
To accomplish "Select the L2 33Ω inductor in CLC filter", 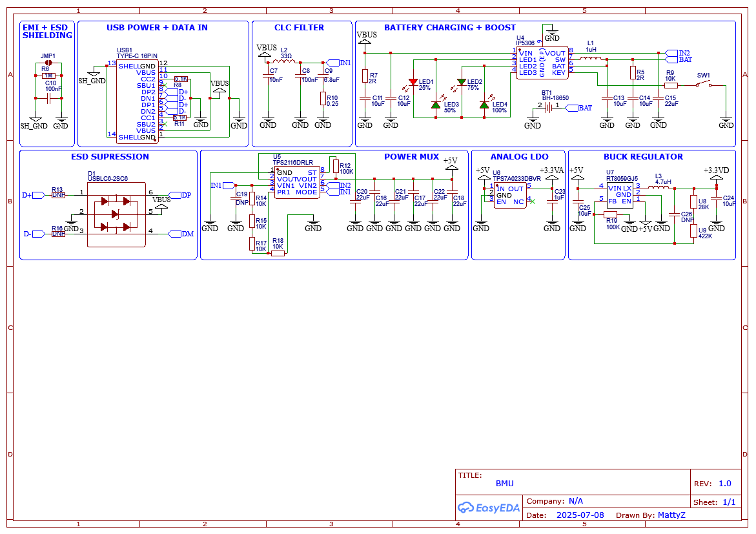I will coord(285,61).
